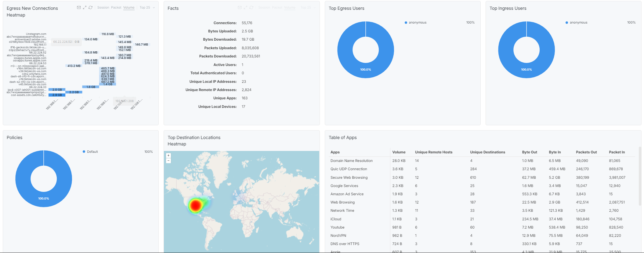Sort table by Byte Out header
The height and width of the screenshot is (253, 644).
coord(530,152)
